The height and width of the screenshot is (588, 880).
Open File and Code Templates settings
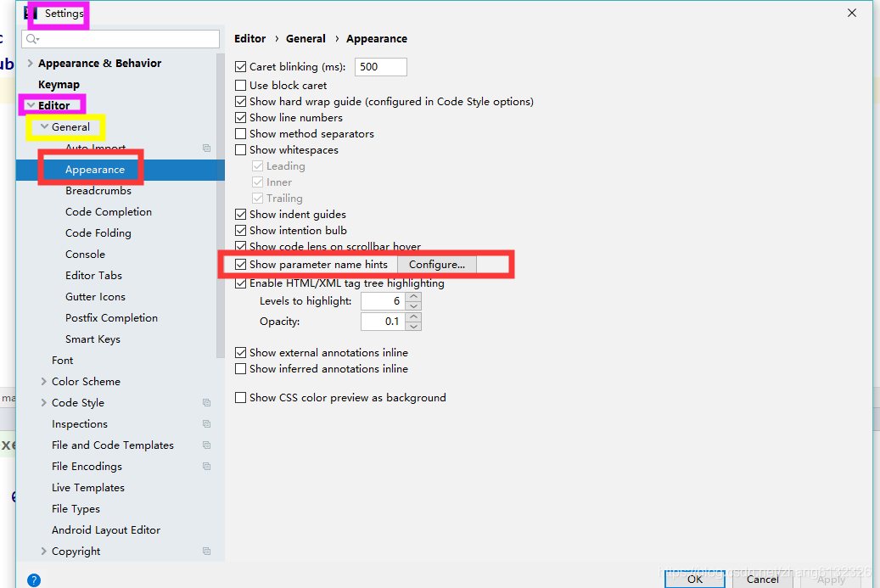pos(113,445)
